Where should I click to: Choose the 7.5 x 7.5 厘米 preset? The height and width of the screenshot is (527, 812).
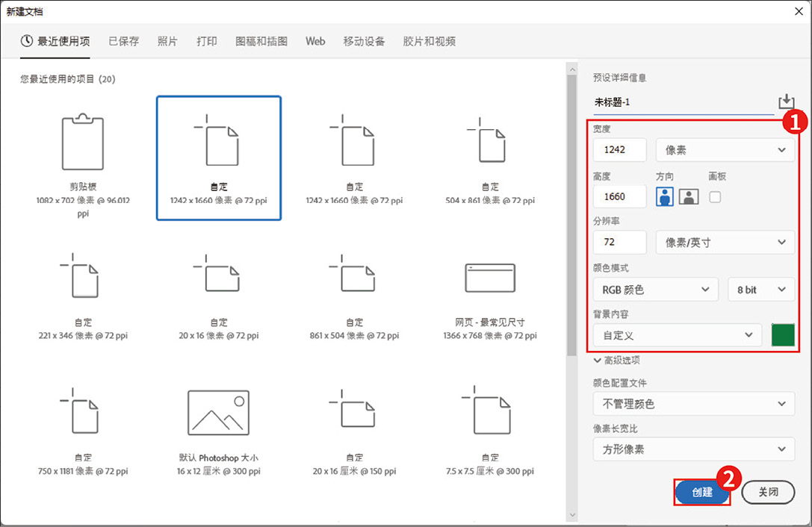[489, 412]
